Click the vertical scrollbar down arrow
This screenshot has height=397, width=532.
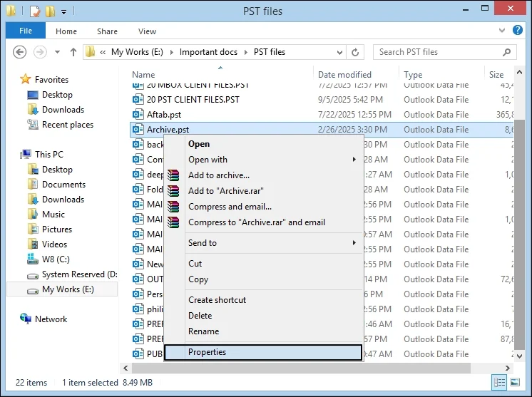pyautogui.click(x=519, y=356)
